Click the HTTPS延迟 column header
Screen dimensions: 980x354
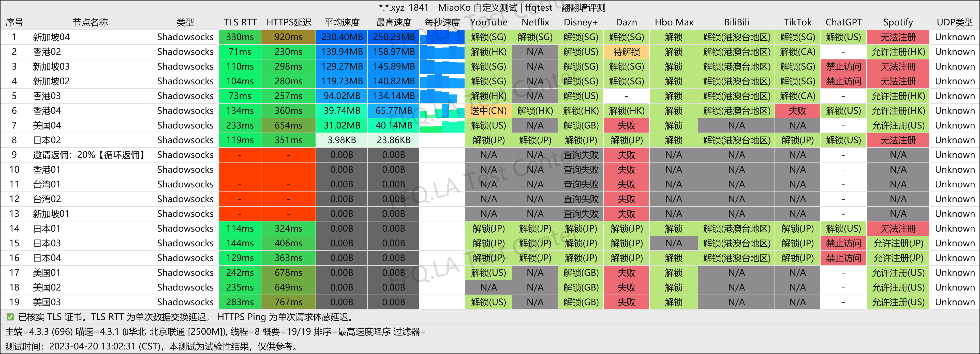pyautogui.click(x=288, y=22)
